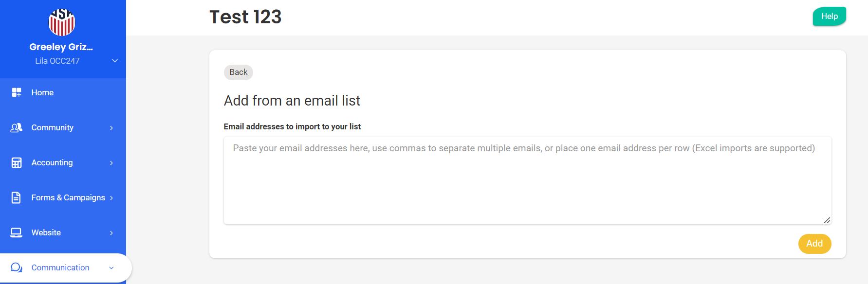Click the Community people icon
This screenshot has height=284, width=868.
[17, 127]
